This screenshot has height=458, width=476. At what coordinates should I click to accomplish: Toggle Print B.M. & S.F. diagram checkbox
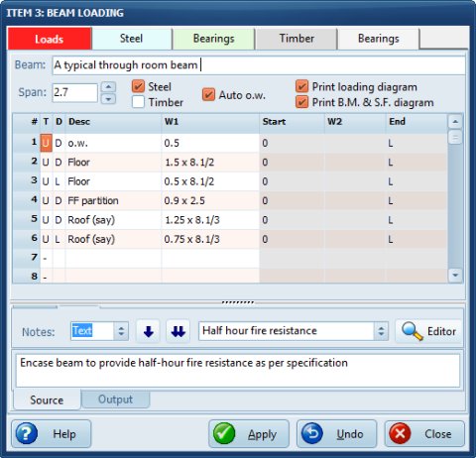point(301,102)
